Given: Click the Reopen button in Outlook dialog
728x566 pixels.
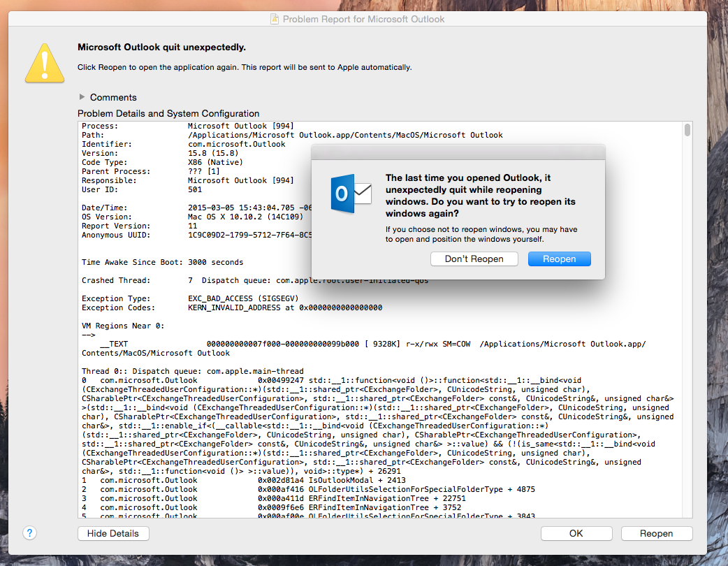Looking at the screenshot, I should pos(559,259).
